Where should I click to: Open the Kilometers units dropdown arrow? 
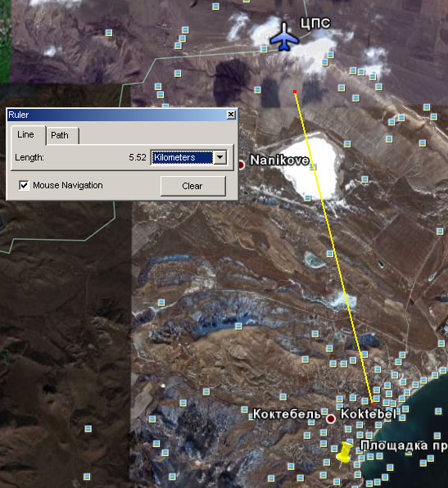219,157
